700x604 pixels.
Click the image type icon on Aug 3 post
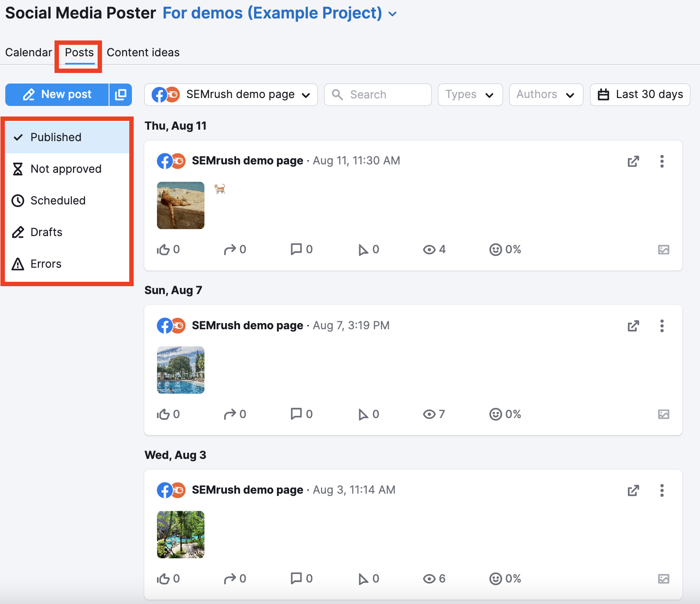[664, 579]
